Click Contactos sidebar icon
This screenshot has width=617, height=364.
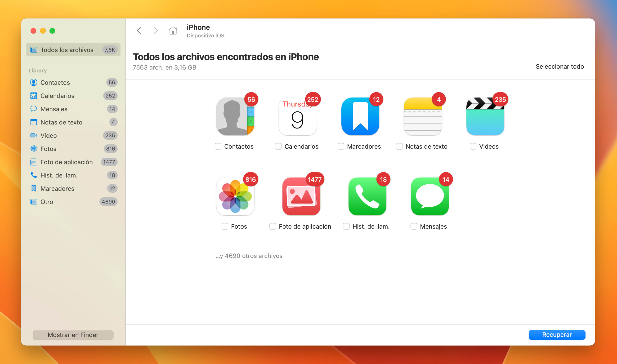coord(34,82)
